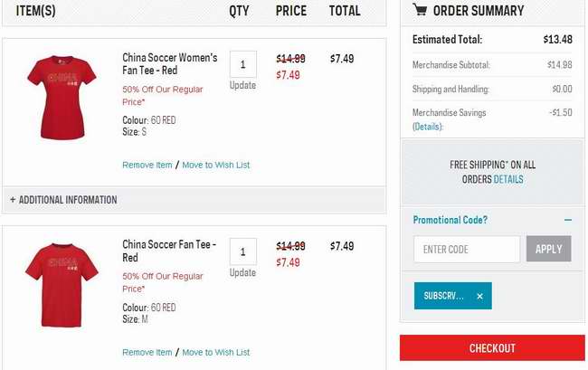Apply the promotional code
The image size is (588, 370).
point(548,249)
